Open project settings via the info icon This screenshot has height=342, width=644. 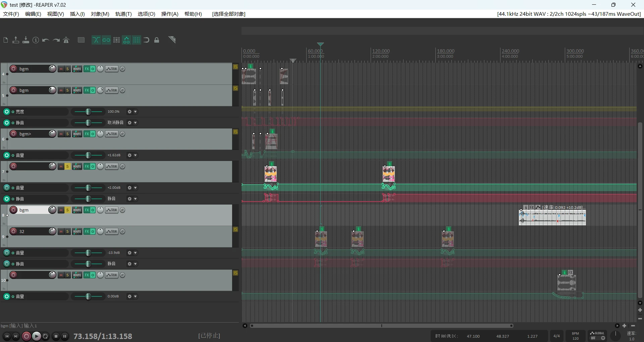(x=36, y=40)
